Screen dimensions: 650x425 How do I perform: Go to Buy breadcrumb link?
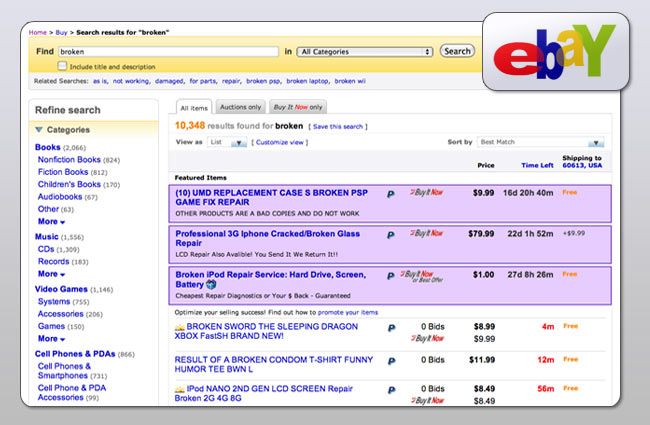(x=61, y=32)
